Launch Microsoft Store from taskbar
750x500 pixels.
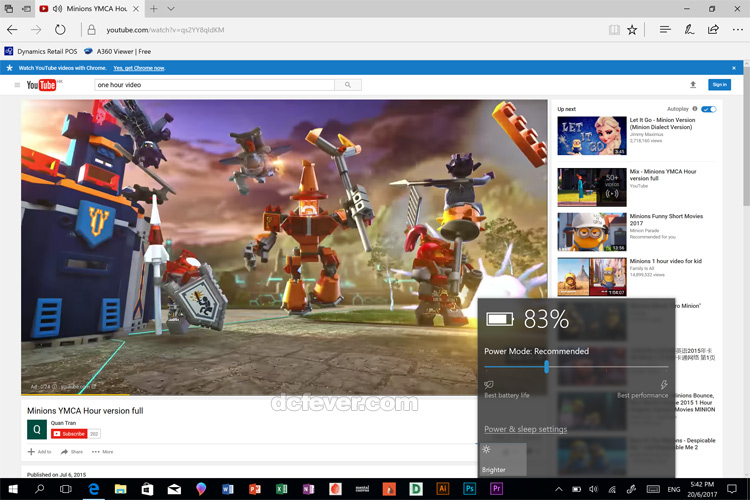[x=147, y=489]
